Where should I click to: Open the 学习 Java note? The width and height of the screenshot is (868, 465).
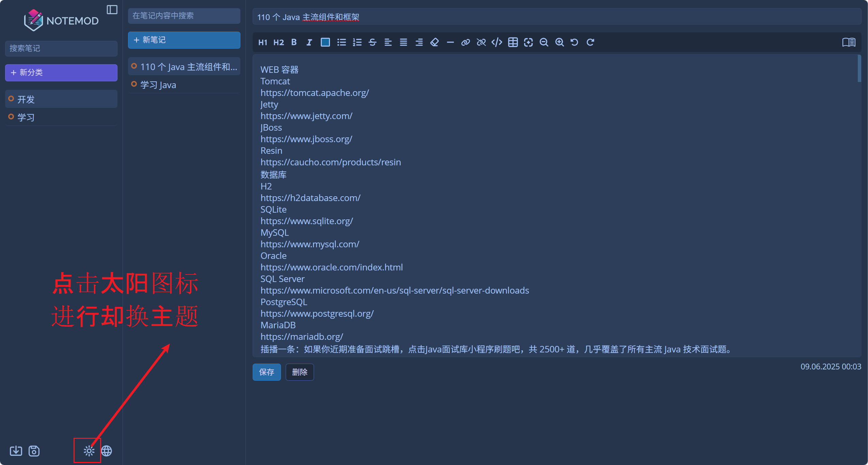(184, 85)
